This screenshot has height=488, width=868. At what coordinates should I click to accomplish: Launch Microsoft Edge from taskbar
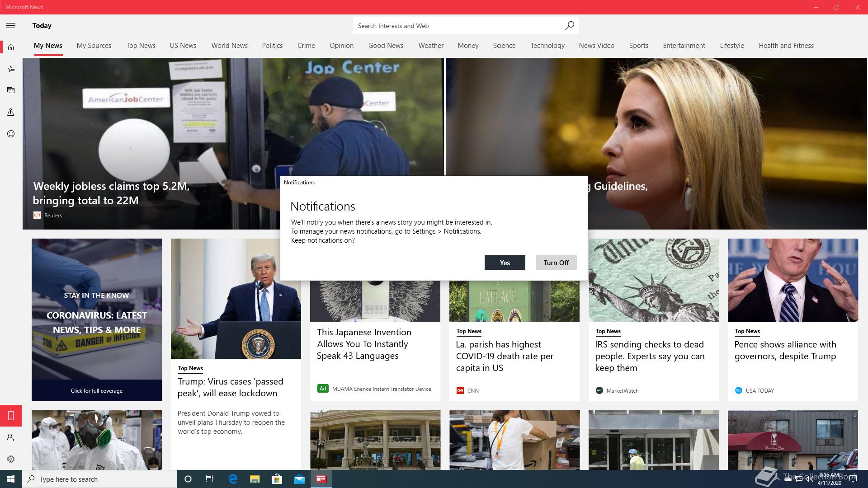click(233, 479)
